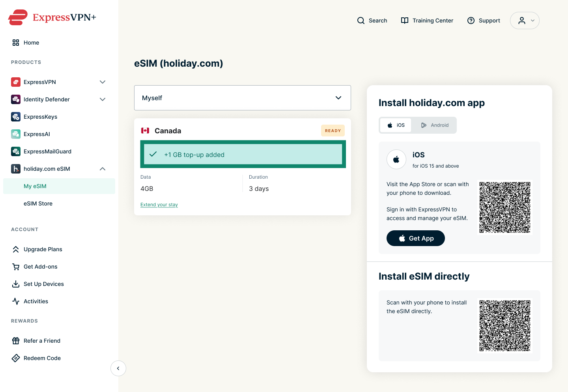
Task: Collapse the sidebar with the arrow button
Action: tap(118, 368)
